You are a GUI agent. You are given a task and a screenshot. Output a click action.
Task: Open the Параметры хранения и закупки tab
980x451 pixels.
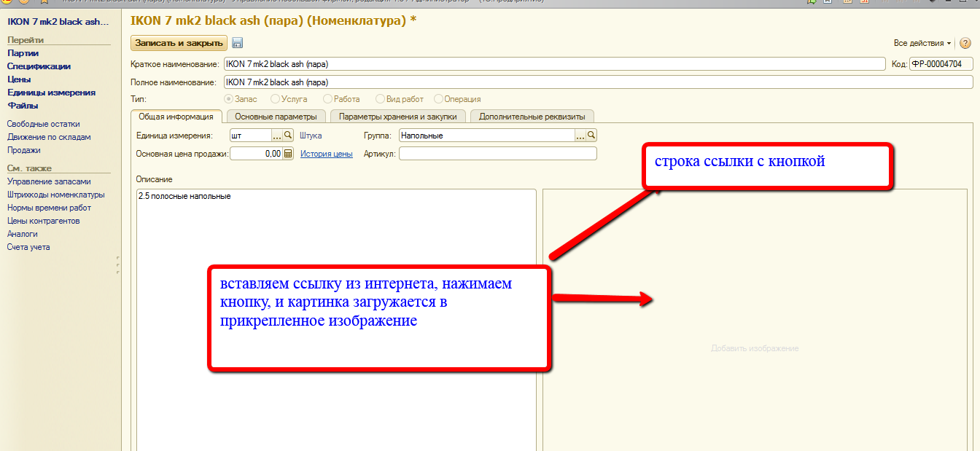tap(397, 117)
